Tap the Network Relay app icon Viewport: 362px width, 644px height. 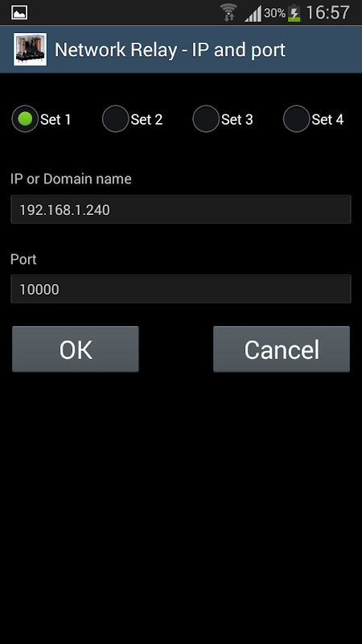tap(30, 49)
